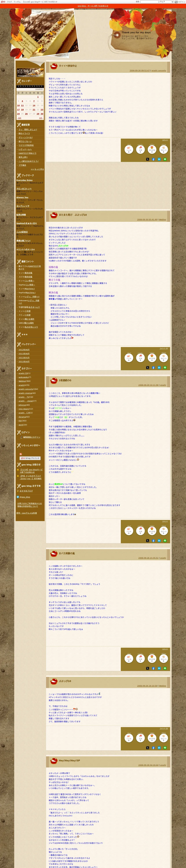The image size is (186, 868).
Task: Open category arashi cinema
Action: [x=25, y=393]
